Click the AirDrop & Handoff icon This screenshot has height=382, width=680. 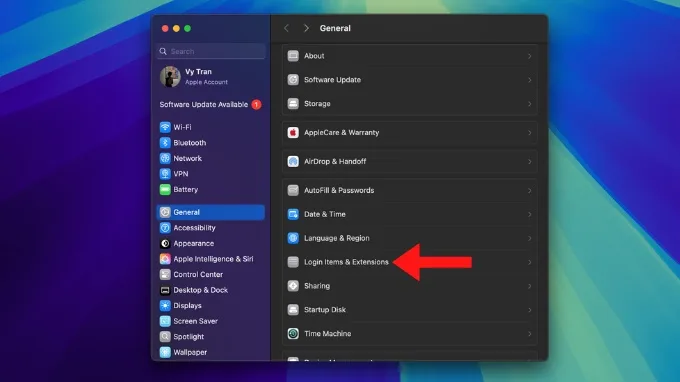(x=293, y=161)
